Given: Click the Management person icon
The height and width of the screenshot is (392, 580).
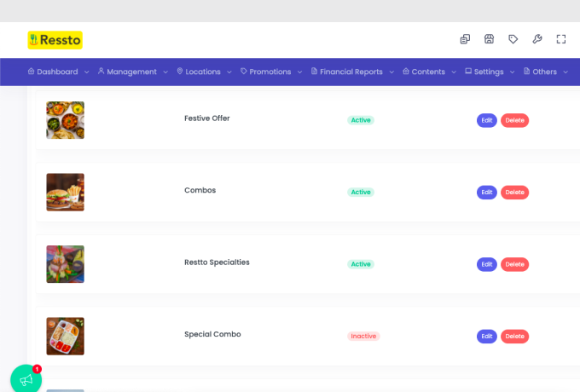Looking at the screenshot, I should click(x=101, y=71).
